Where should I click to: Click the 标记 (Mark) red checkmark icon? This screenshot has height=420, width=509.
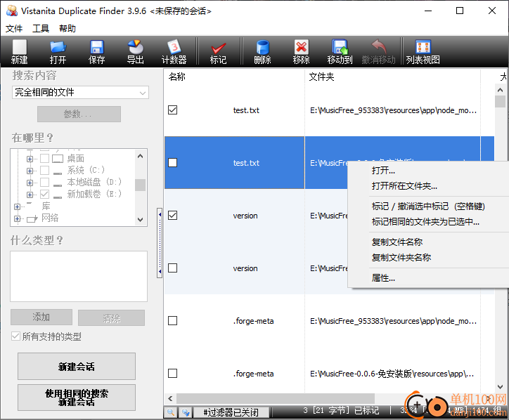point(218,52)
